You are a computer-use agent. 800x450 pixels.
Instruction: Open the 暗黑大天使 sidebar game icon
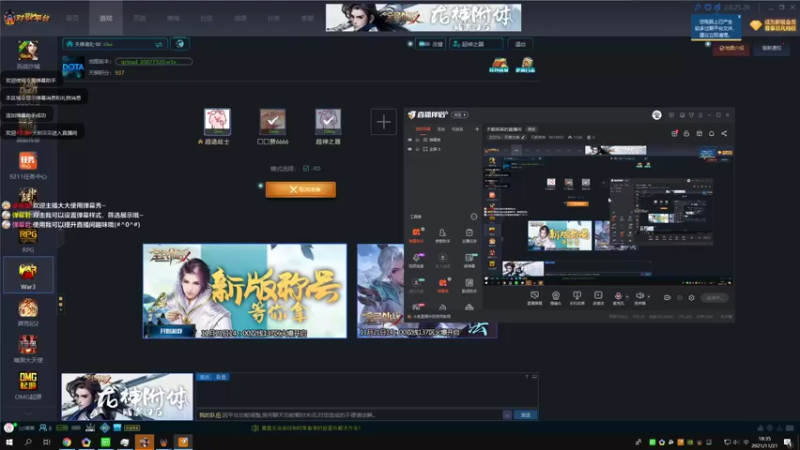coord(28,345)
